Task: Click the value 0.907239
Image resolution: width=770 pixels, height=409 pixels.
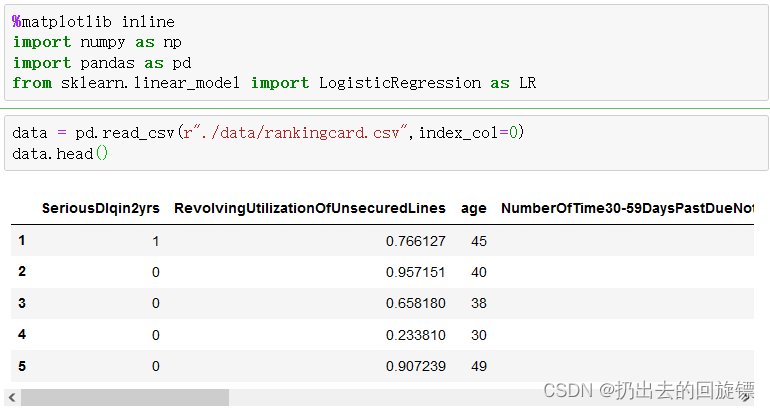Action: click(x=415, y=366)
